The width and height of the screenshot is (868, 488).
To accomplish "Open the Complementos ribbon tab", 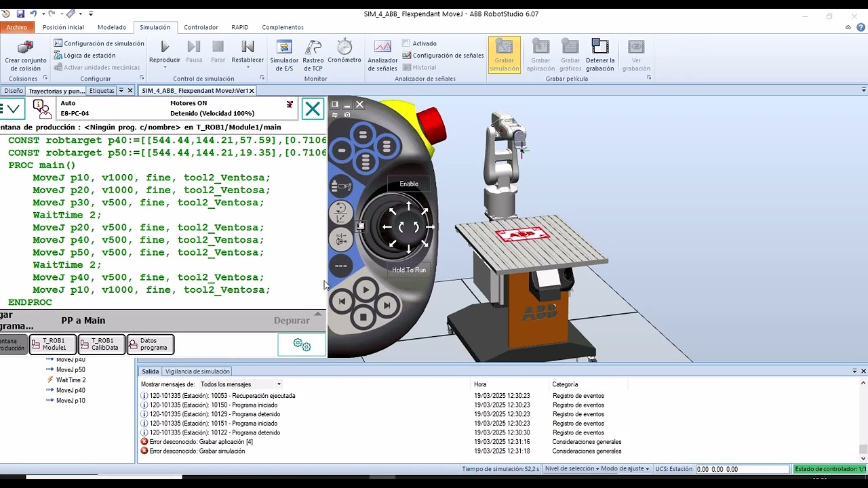I will pyautogui.click(x=283, y=27).
